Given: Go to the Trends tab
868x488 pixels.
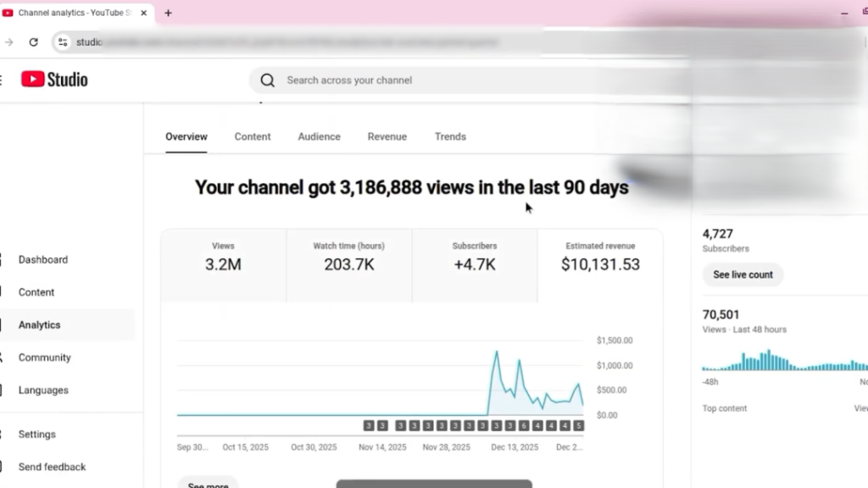Looking at the screenshot, I should point(450,136).
